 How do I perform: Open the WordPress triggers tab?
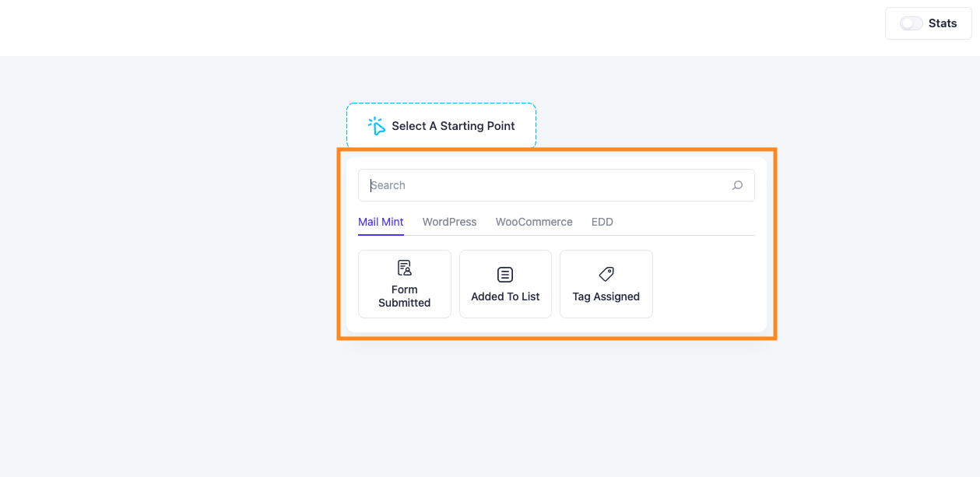(x=449, y=222)
